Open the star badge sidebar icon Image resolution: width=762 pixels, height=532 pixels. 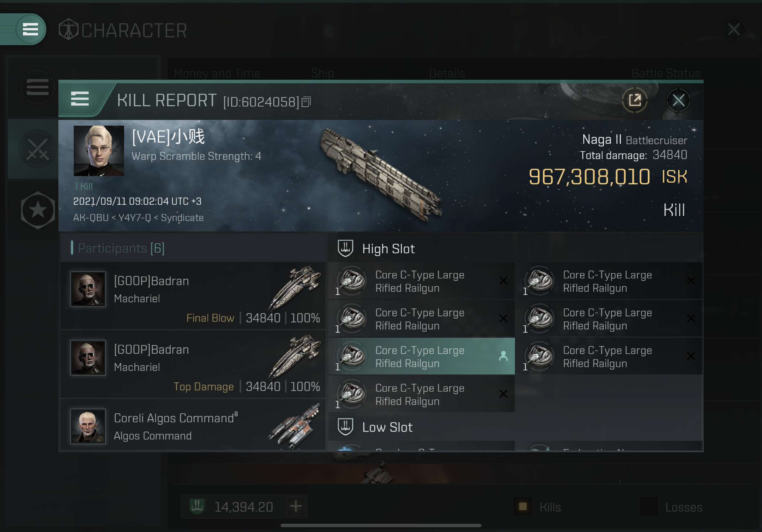pyautogui.click(x=38, y=210)
